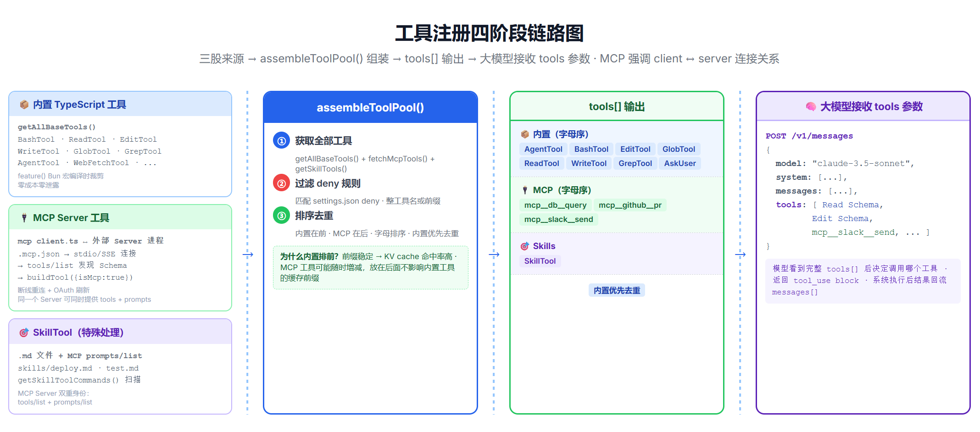Image resolution: width=980 pixels, height=432 pixels.
Task: Click the system: [...] line
Action: click(811, 177)
